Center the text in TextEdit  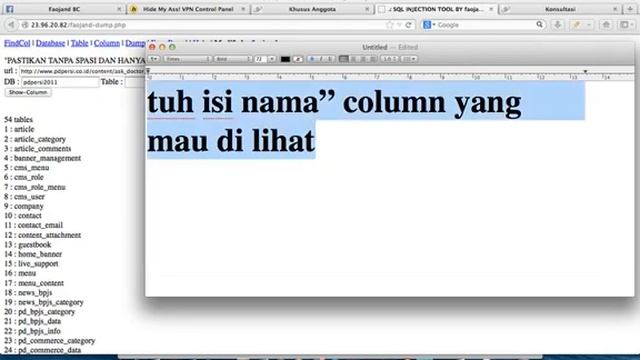point(353,59)
